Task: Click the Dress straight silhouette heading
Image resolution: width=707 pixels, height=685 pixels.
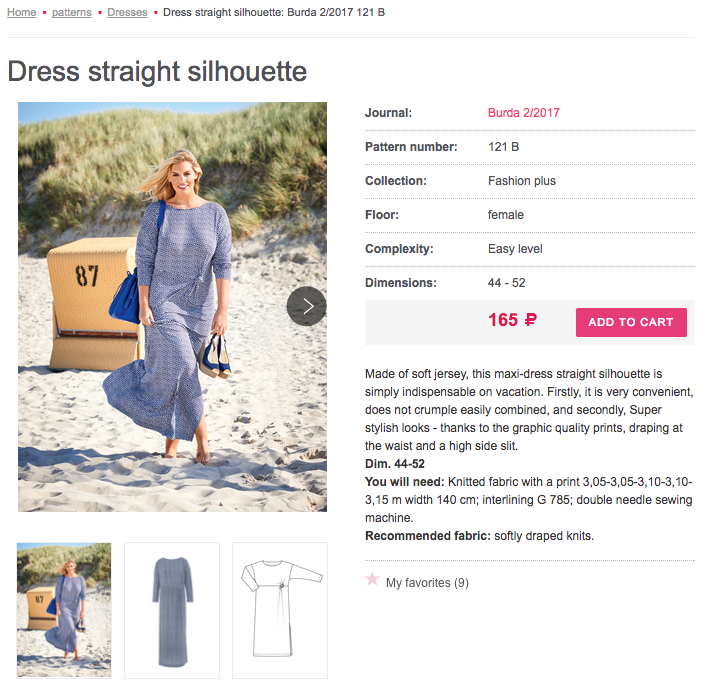Action: (x=157, y=71)
